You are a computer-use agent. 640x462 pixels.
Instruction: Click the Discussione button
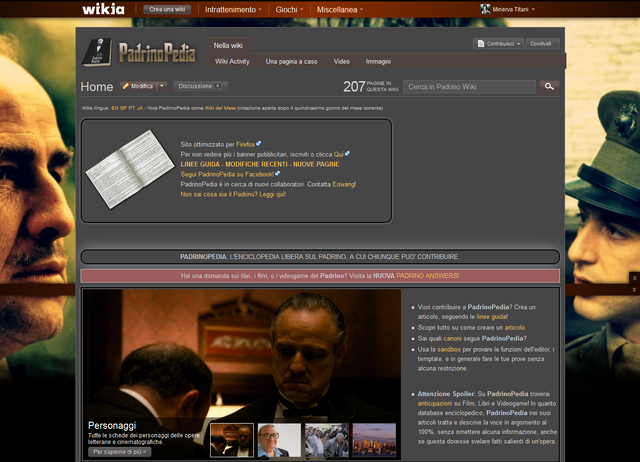[x=200, y=86]
